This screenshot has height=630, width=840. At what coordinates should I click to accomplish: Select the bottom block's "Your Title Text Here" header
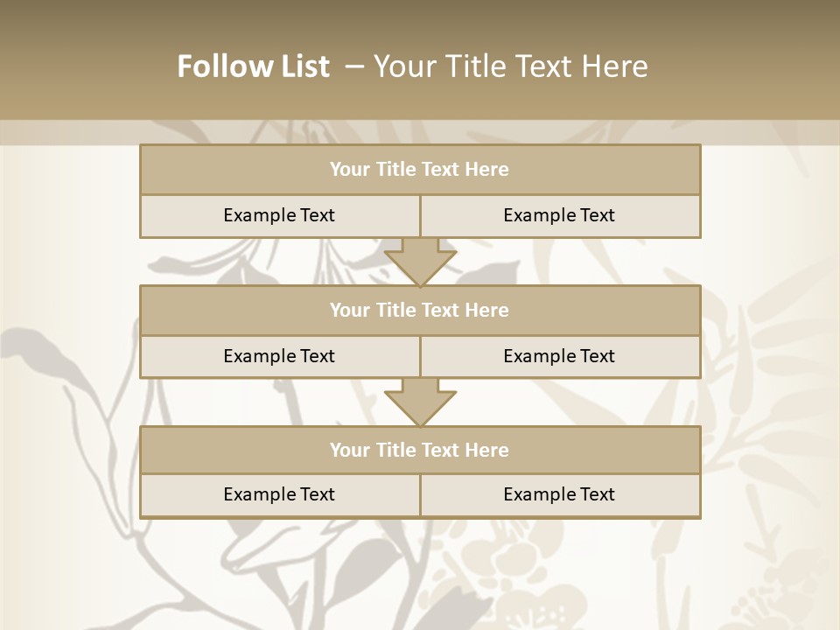click(x=419, y=450)
